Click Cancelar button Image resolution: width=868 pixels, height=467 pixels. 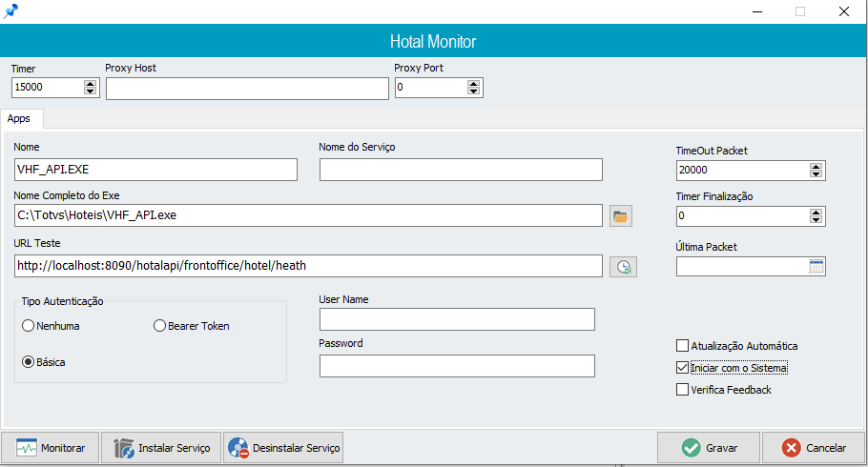coord(814,448)
